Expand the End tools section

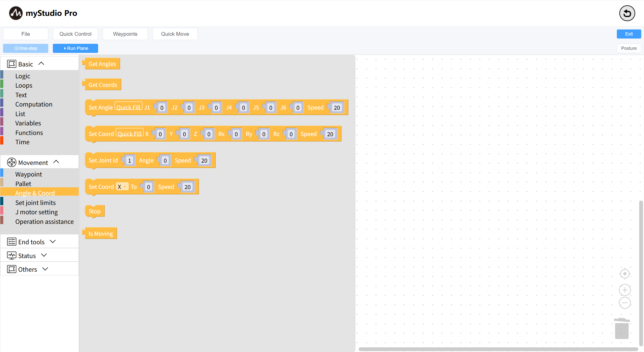[53, 241]
